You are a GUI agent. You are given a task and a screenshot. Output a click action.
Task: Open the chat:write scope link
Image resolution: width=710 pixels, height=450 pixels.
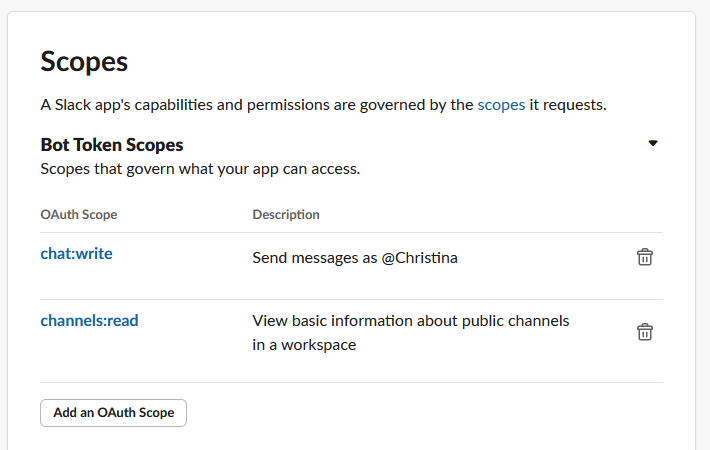tap(77, 254)
